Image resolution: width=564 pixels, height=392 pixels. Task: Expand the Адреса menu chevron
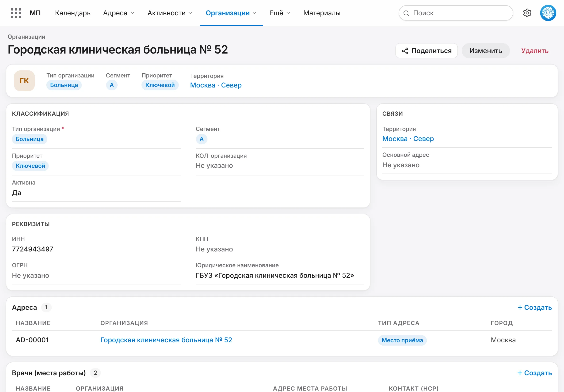[x=132, y=13]
